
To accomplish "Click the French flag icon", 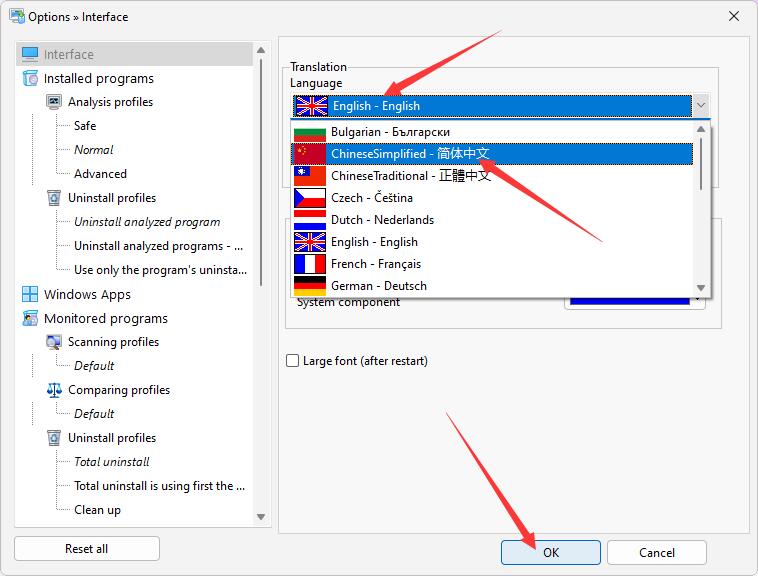I will (310, 264).
